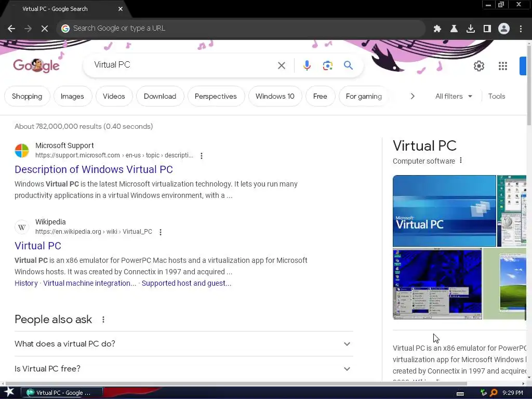This screenshot has width=532, height=399.
Task: Clear the Virtual PC search text
Action: tap(282, 65)
